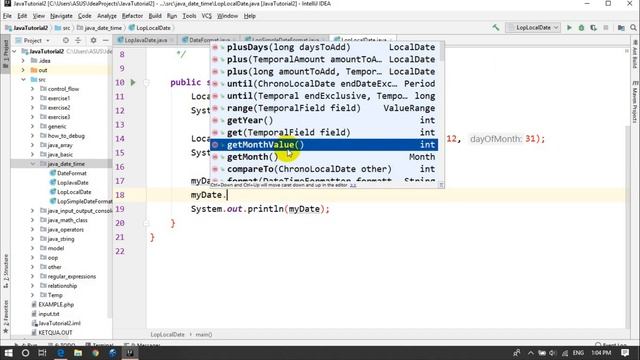Hide the Project panel minimize icon
This screenshot has width=640, height=360.
pyautogui.click(x=106, y=40)
